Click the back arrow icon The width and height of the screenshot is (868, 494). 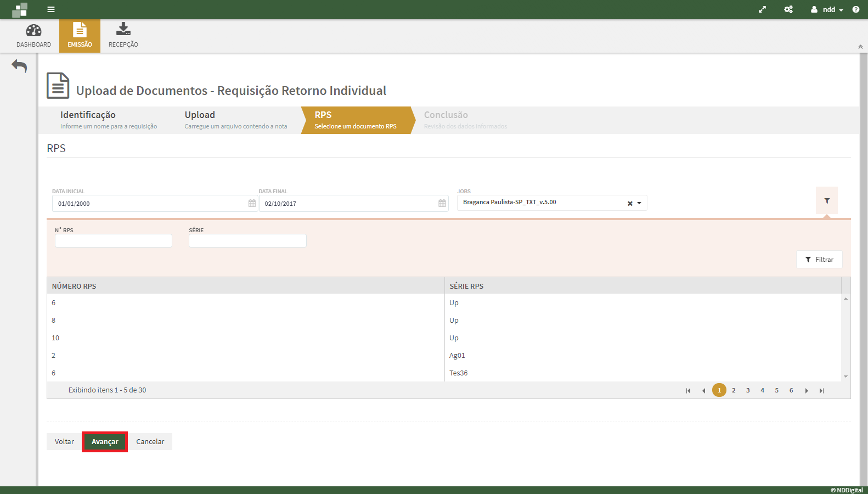[19, 66]
